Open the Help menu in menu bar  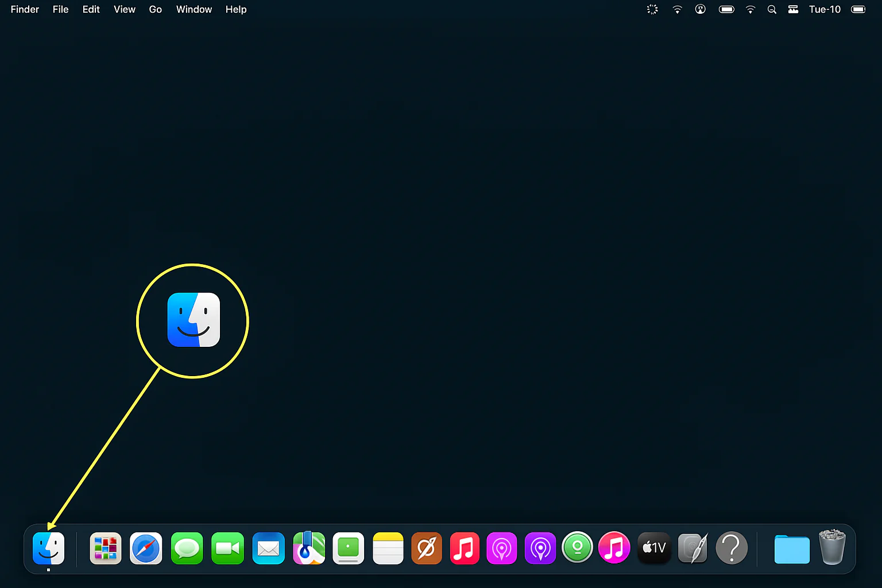pos(235,9)
